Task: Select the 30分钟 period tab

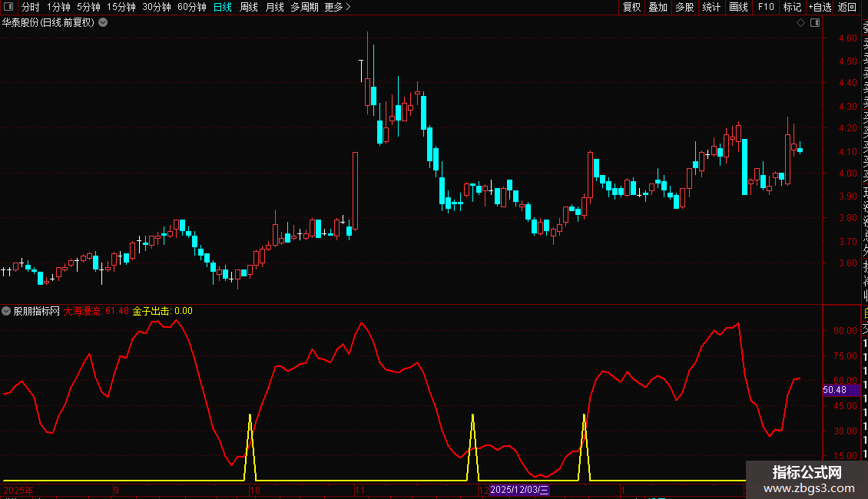Action: coord(157,7)
